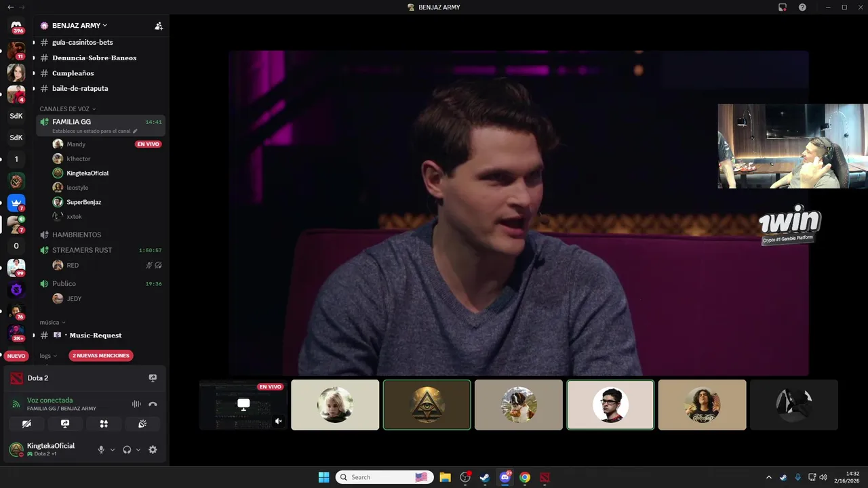Image resolution: width=868 pixels, height=488 pixels.
Task: Open Dota 2 icon in taskbar
Action: point(545,477)
